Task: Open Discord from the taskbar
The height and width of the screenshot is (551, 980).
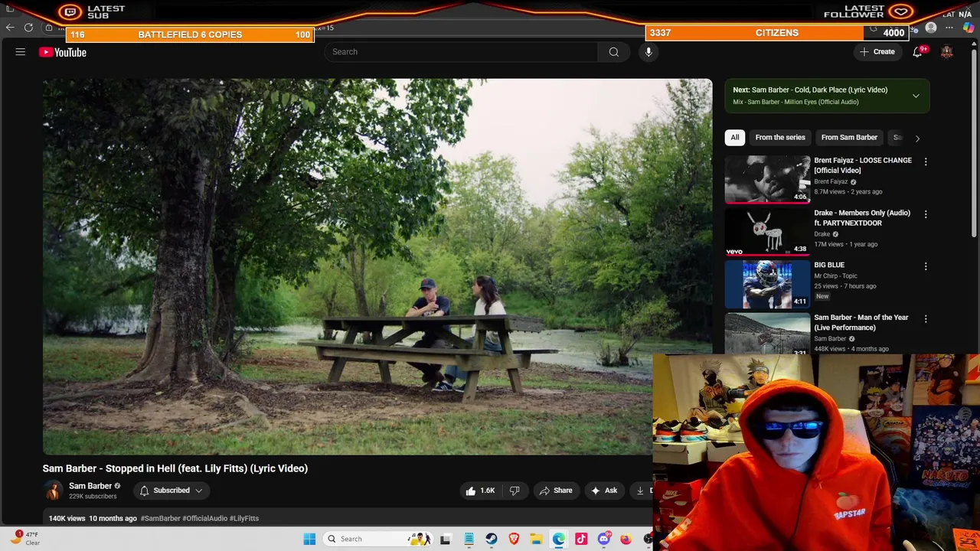Action: coord(604,539)
